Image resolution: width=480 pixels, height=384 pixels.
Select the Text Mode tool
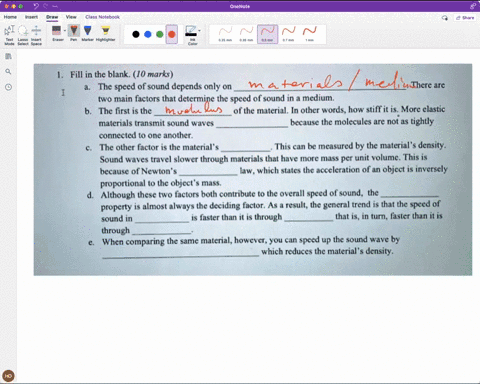coord(9,35)
